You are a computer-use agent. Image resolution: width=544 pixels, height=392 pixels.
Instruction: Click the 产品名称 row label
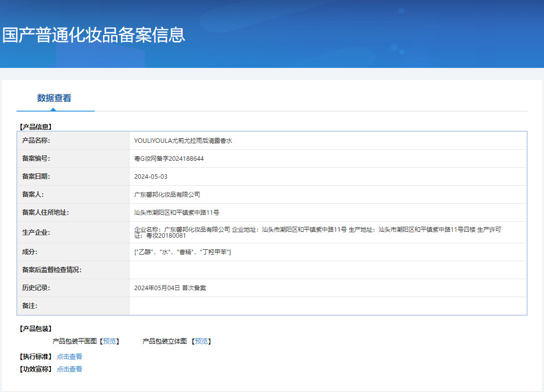[36, 141]
